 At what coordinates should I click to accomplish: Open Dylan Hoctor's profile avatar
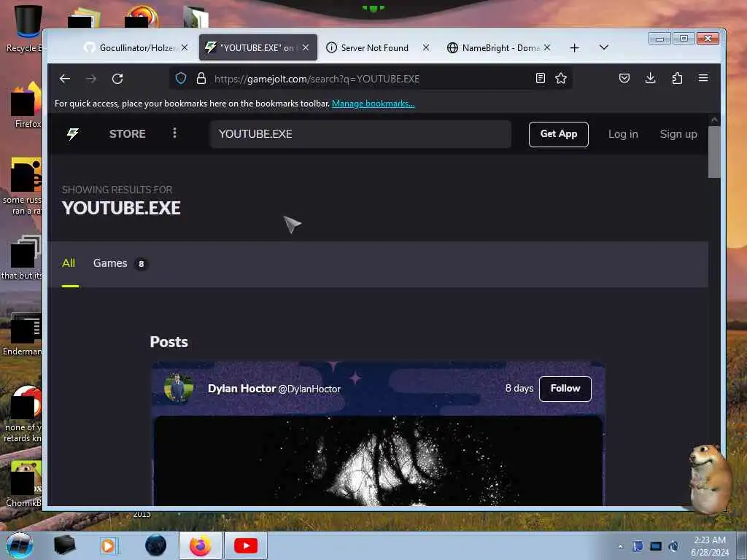click(178, 388)
